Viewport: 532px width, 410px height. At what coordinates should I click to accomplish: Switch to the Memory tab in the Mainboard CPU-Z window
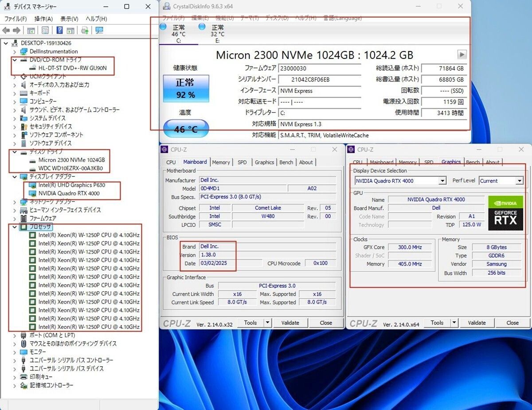point(221,162)
